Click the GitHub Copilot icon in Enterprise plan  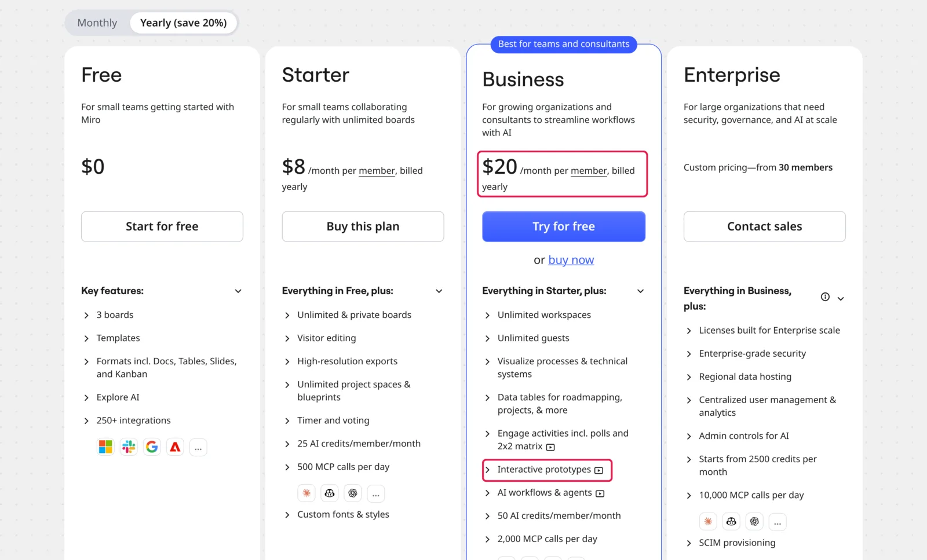(x=731, y=521)
